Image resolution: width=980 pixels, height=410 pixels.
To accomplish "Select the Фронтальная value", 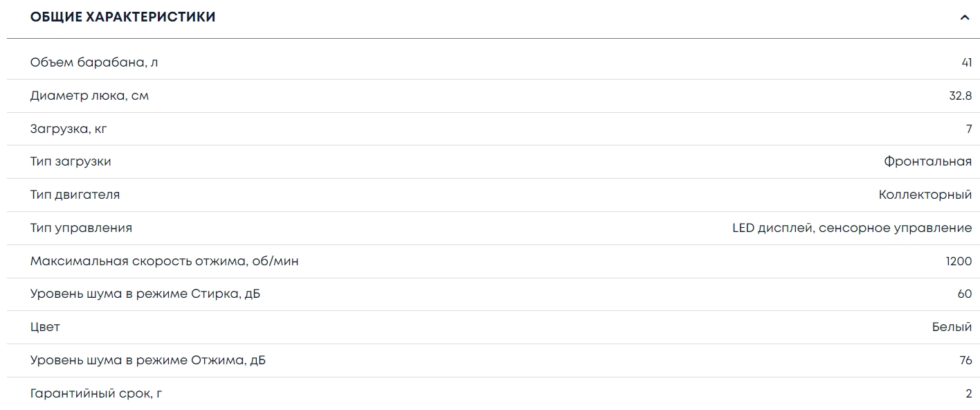I will pyautogui.click(x=927, y=161).
